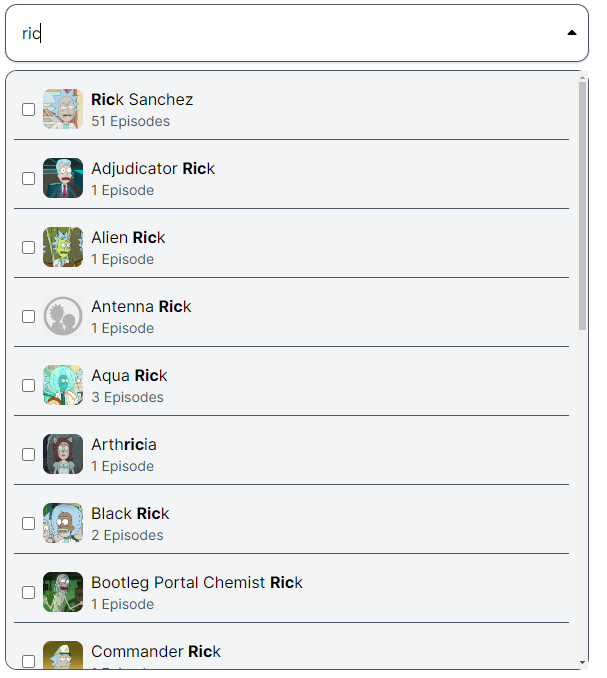Viewport: 607px width, 678px height.
Task: Click Rick Sanchez avatar image
Action: click(x=63, y=109)
